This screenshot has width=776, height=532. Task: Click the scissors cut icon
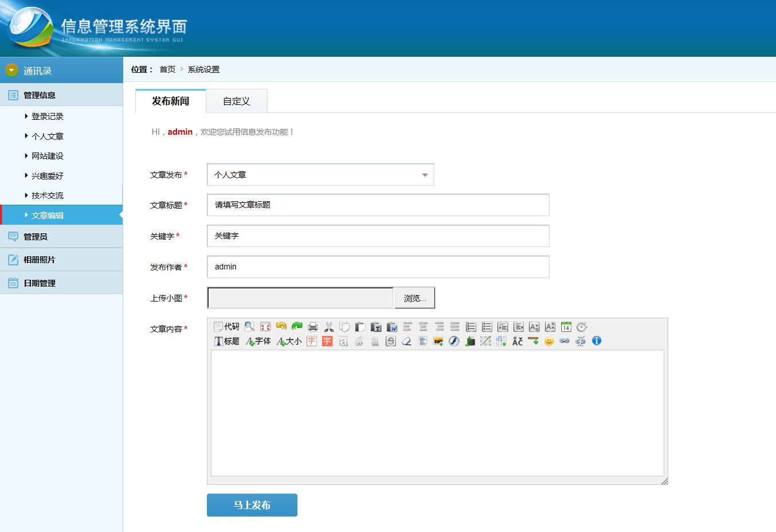point(329,327)
